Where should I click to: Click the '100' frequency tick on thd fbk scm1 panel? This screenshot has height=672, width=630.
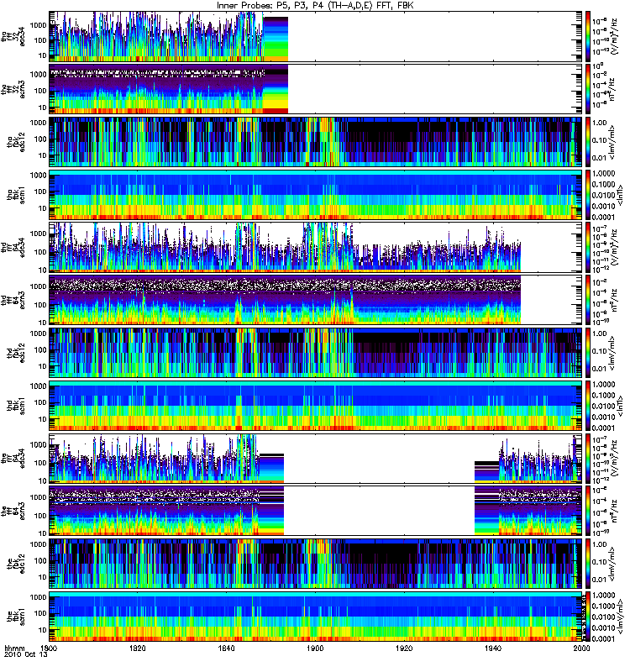(39, 402)
